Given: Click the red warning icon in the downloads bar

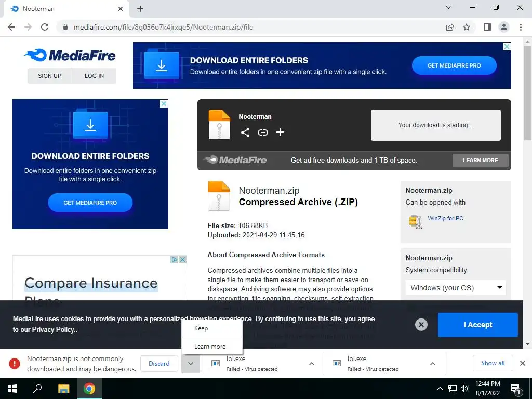Looking at the screenshot, I should [14, 363].
